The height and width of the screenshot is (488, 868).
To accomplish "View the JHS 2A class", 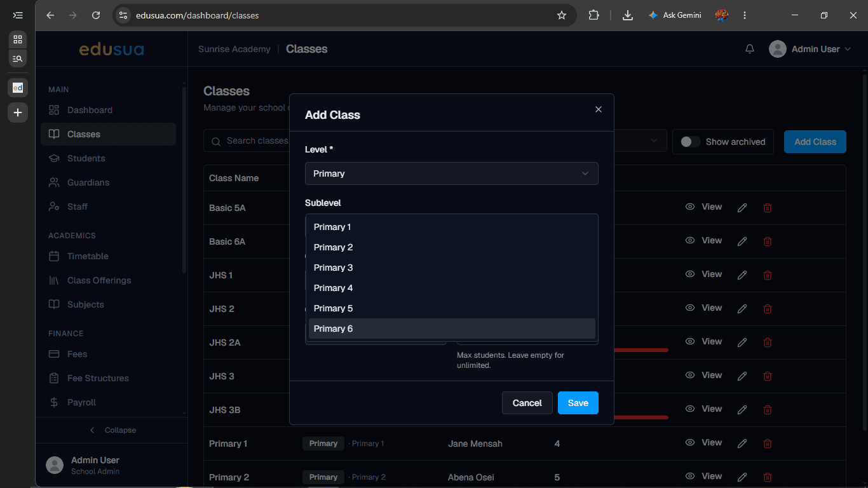I will coord(703,341).
